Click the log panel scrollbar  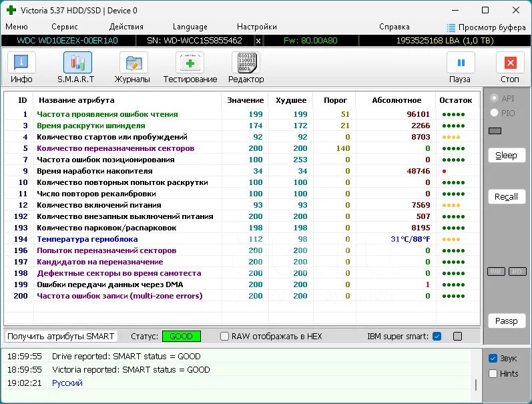pyautogui.click(x=476, y=385)
